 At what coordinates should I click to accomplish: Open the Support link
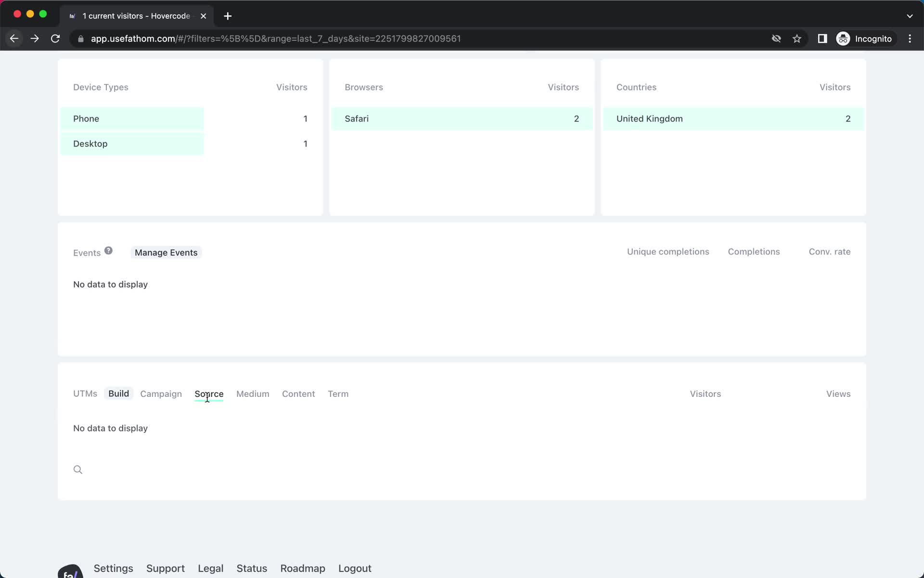[x=166, y=568]
